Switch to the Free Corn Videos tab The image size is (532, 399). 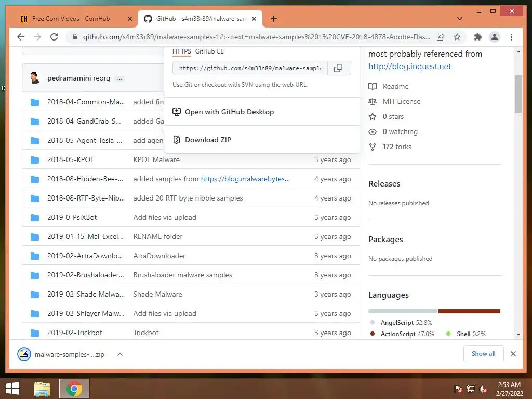point(71,19)
